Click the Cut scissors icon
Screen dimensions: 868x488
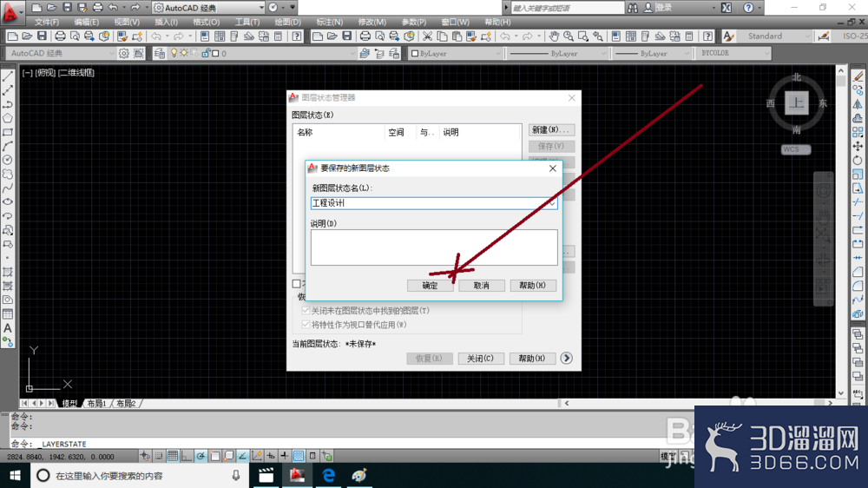pos(427,36)
